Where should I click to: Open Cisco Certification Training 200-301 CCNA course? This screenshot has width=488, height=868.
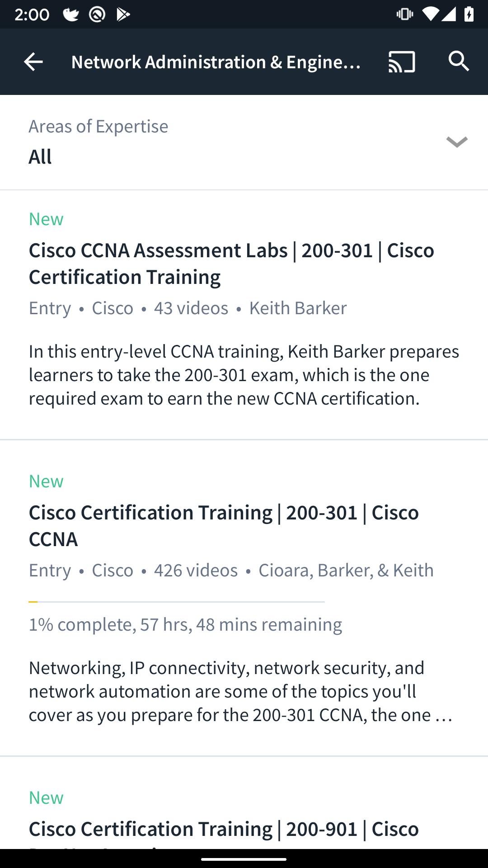[x=224, y=525]
